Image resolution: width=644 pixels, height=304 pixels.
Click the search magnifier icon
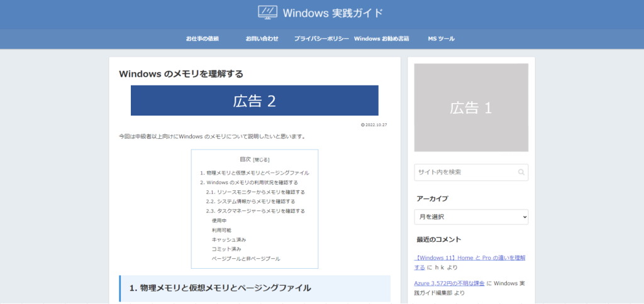coord(521,172)
